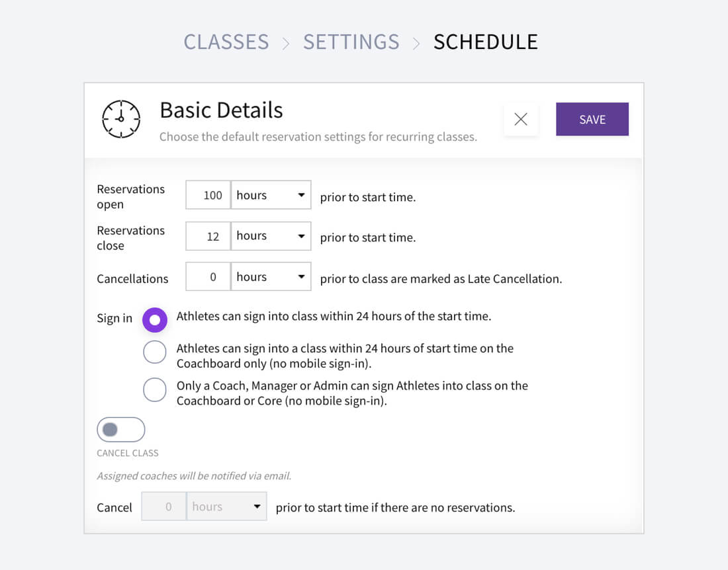Open the Reservations open hours dropdown
This screenshot has height=570, width=728.
pos(271,195)
